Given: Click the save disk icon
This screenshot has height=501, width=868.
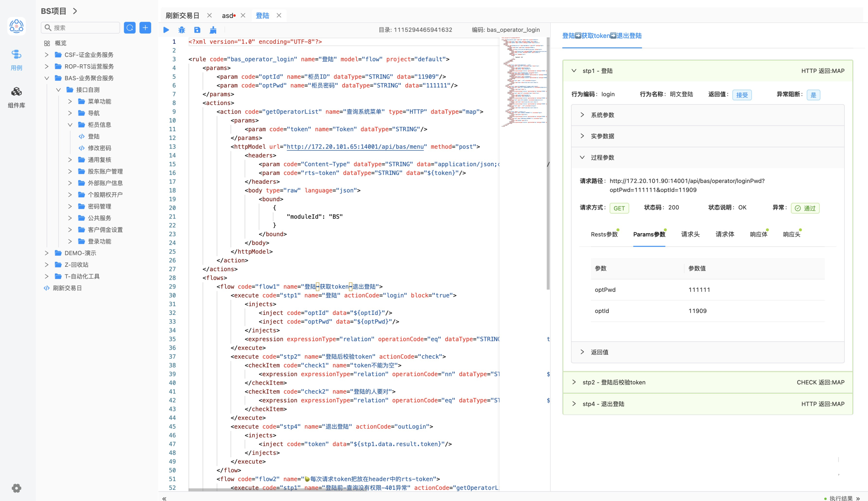Looking at the screenshot, I should tap(197, 30).
